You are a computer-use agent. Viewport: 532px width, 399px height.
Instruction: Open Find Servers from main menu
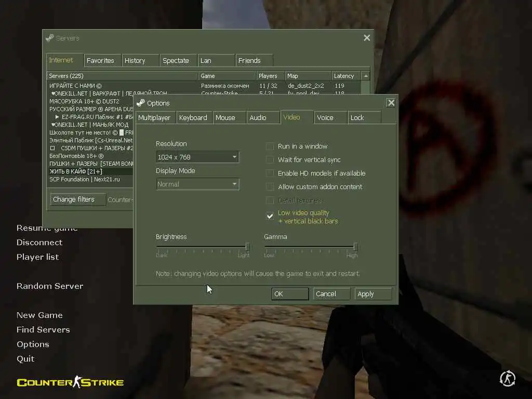pos(43,329)
